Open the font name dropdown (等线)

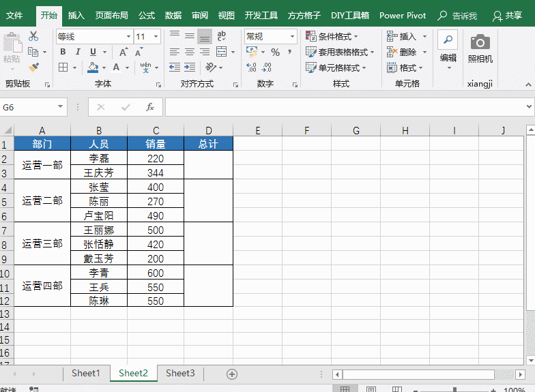coord(128,37)
